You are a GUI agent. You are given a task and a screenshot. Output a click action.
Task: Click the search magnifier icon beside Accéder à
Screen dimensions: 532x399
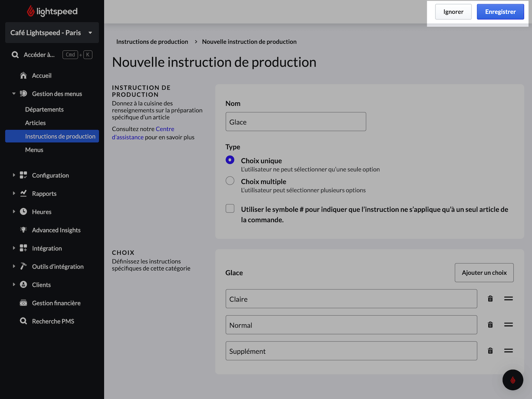click(15, 55)
